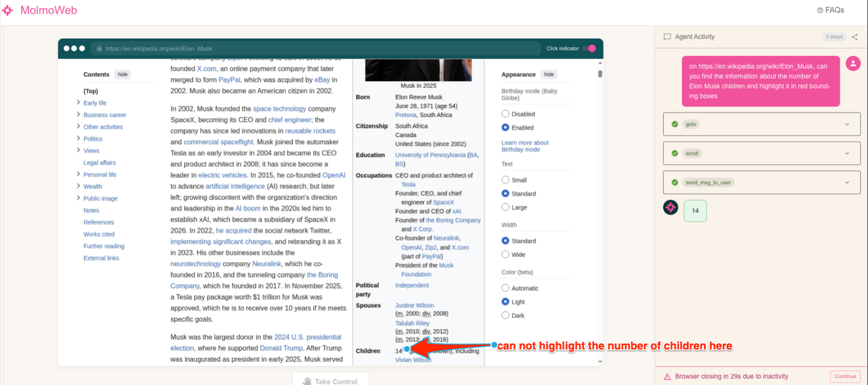Expand the Early life contents section
868x385 pixels.
tap(78, 103)
